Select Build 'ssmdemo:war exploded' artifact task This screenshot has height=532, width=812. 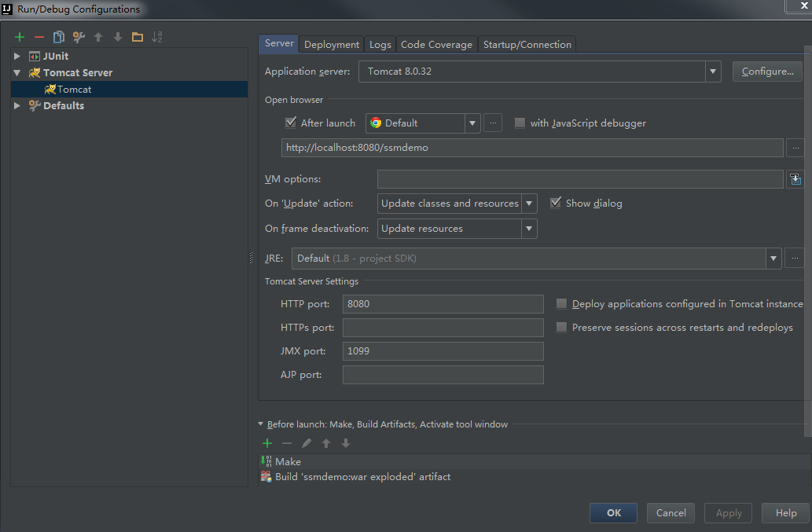pos(535,477)
